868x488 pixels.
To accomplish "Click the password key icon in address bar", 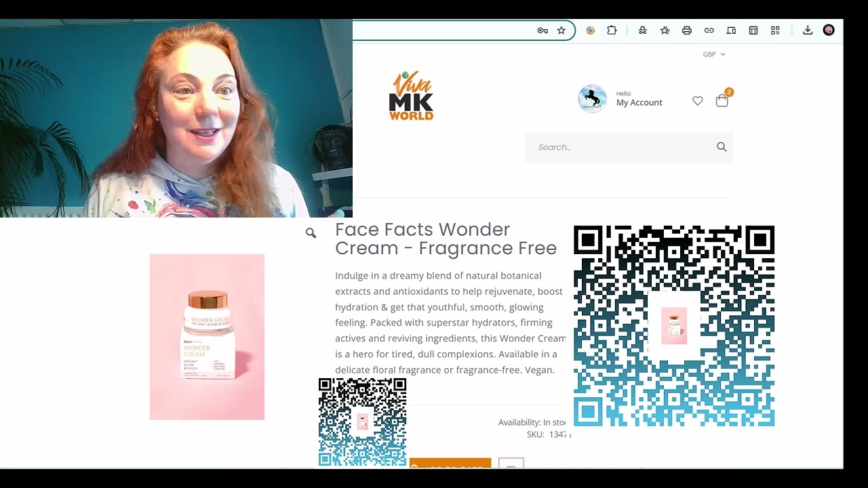I will [542, 30].
